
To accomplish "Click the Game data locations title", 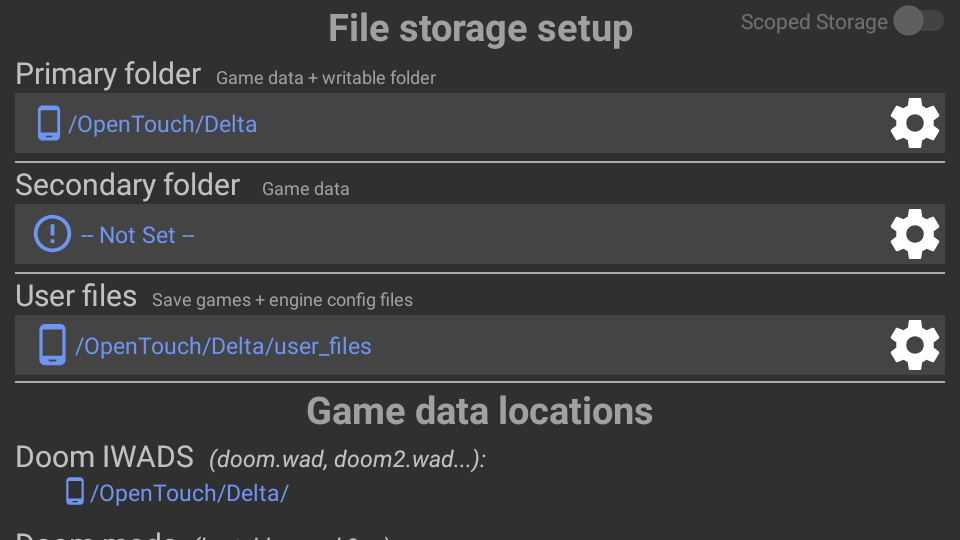I will [x=479, y=411].
